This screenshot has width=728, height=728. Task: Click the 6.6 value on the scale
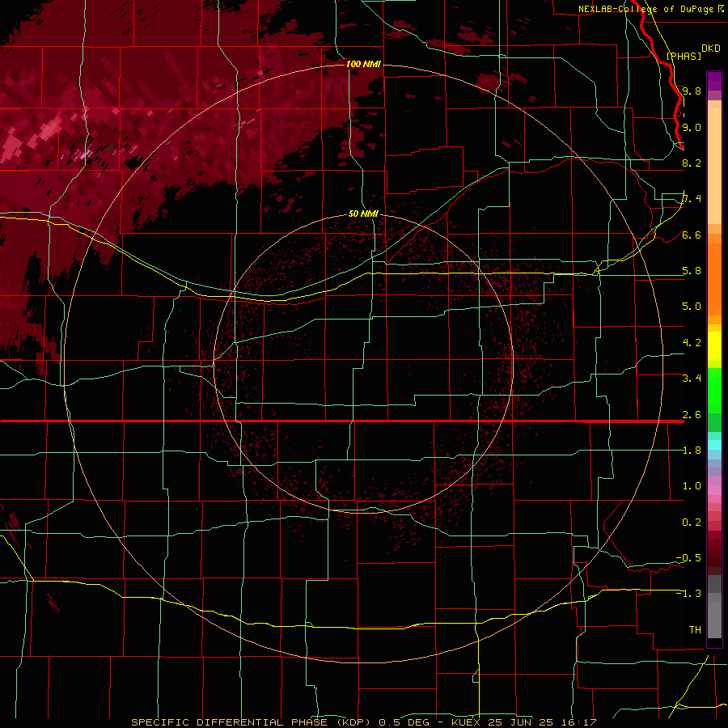[692, 235]
